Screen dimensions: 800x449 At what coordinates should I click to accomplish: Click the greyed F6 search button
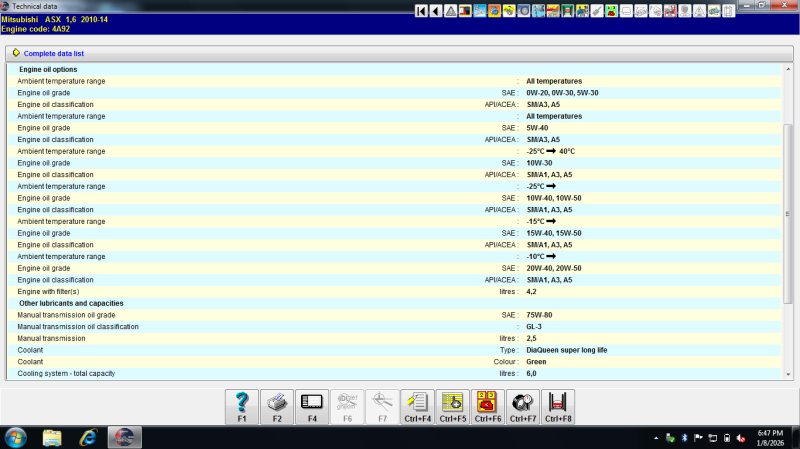pyautogui.click(x=347, y=407)
